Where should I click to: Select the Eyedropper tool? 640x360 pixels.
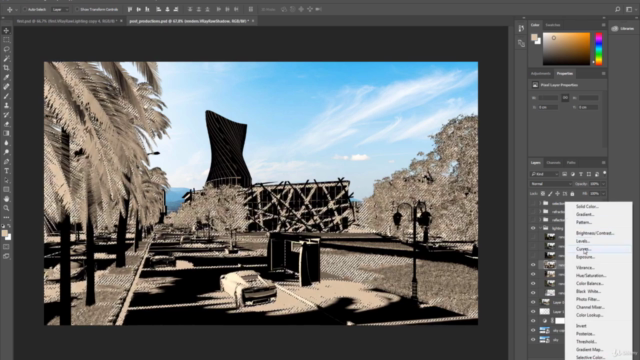point(6,78)
